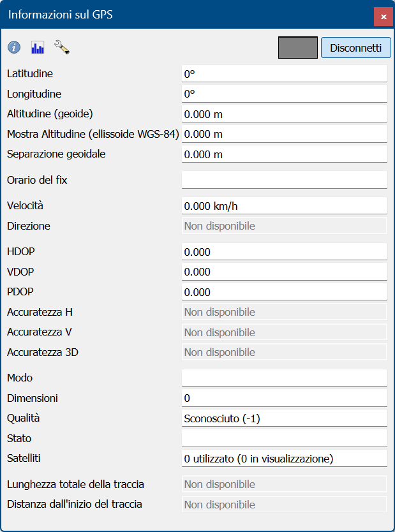Click the Modo label
Screen dimensions: 395x532
[20, 378]
